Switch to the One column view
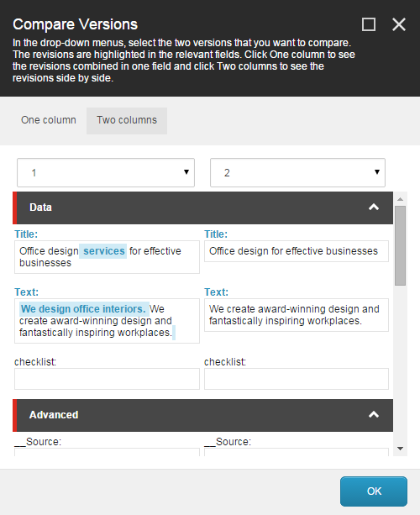Viewport: 420px width, 515px height. pos(49,120)
